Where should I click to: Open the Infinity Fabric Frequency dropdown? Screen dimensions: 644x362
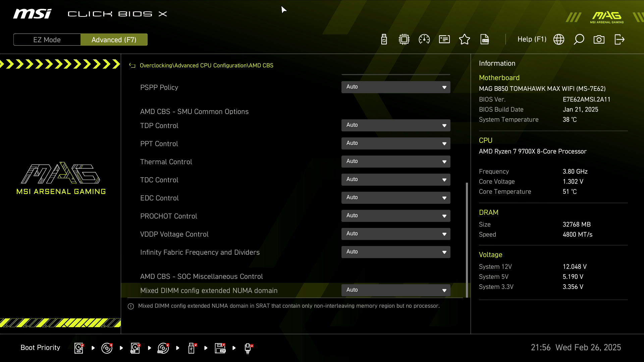(396, 252)
